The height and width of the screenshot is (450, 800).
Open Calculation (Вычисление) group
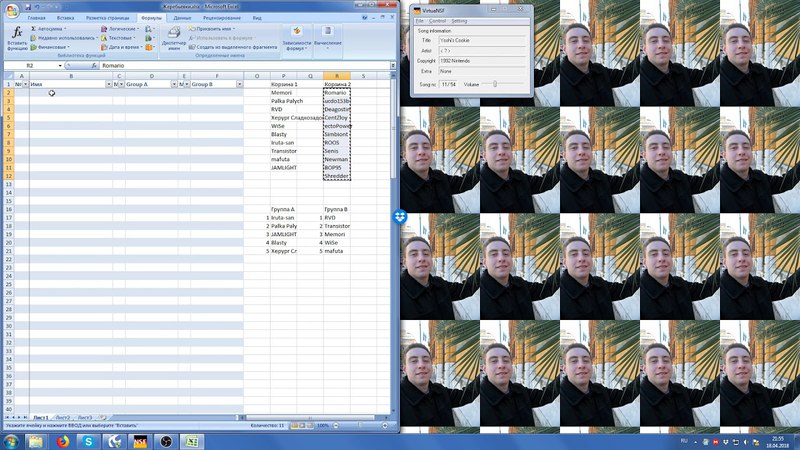[x=328, y=38]
